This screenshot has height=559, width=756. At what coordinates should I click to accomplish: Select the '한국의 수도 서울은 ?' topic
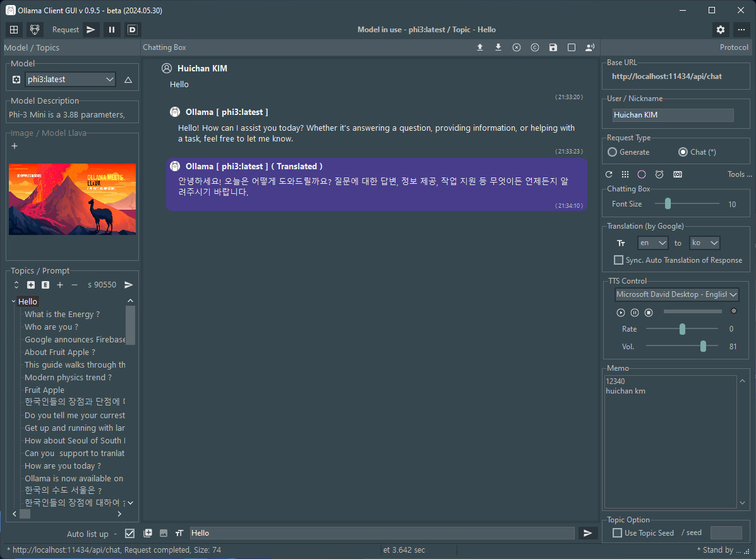point(63,491)
